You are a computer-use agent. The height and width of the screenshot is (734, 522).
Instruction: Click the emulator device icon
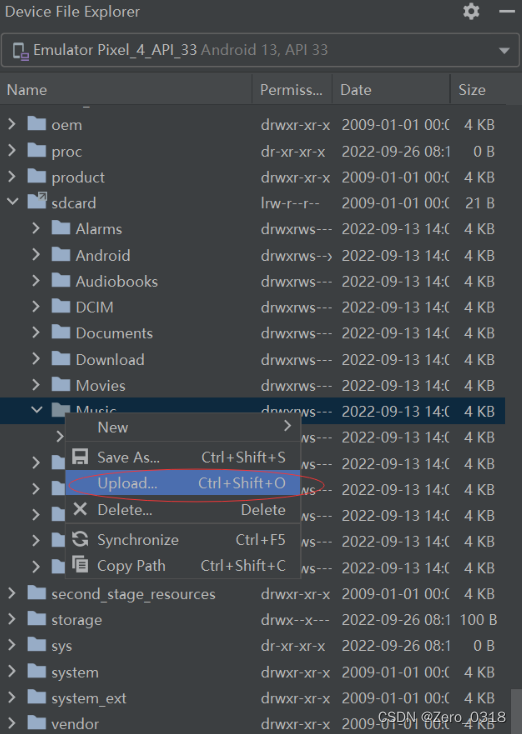21,51
